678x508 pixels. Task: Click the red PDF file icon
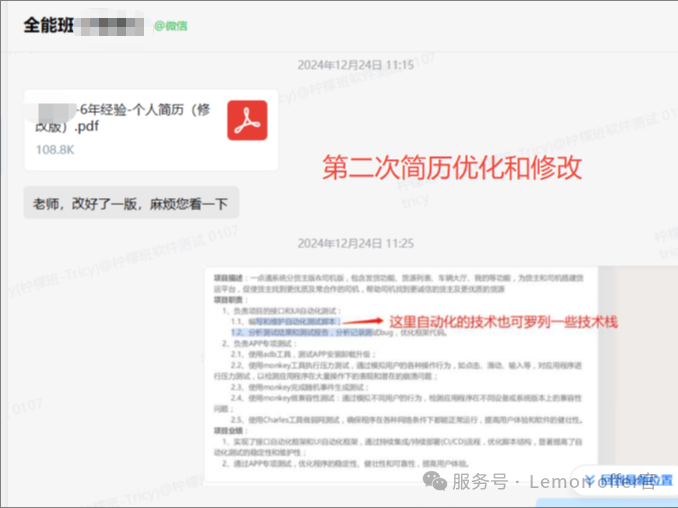tap(245, 119)
